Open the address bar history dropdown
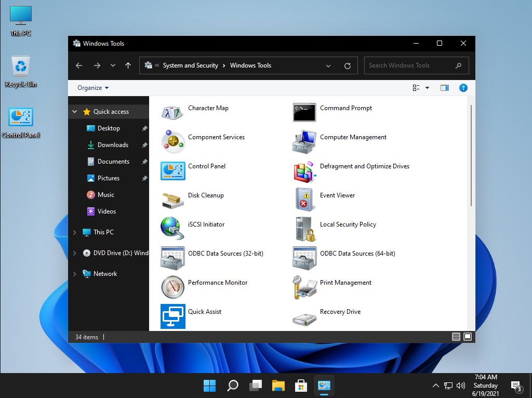 pos(328,65)
